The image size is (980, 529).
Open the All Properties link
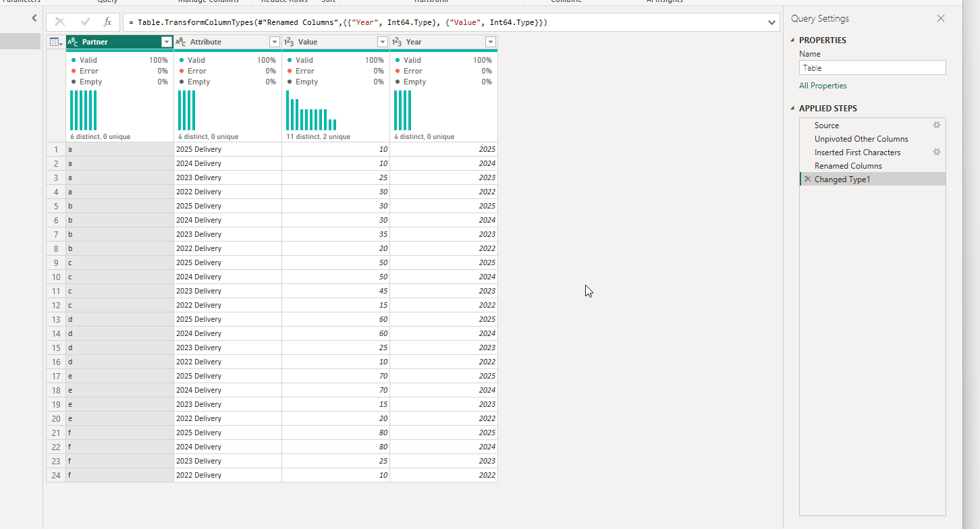click(x=823, y=86)
